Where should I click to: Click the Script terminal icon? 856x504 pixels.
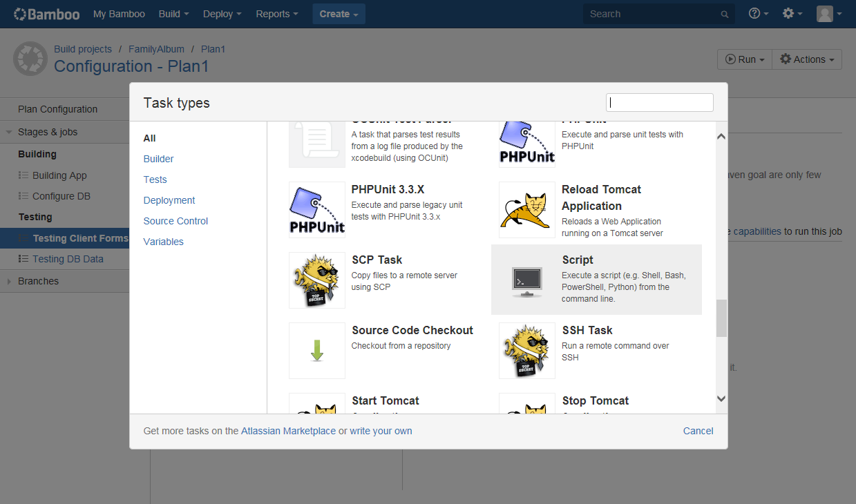coord(526,280)
